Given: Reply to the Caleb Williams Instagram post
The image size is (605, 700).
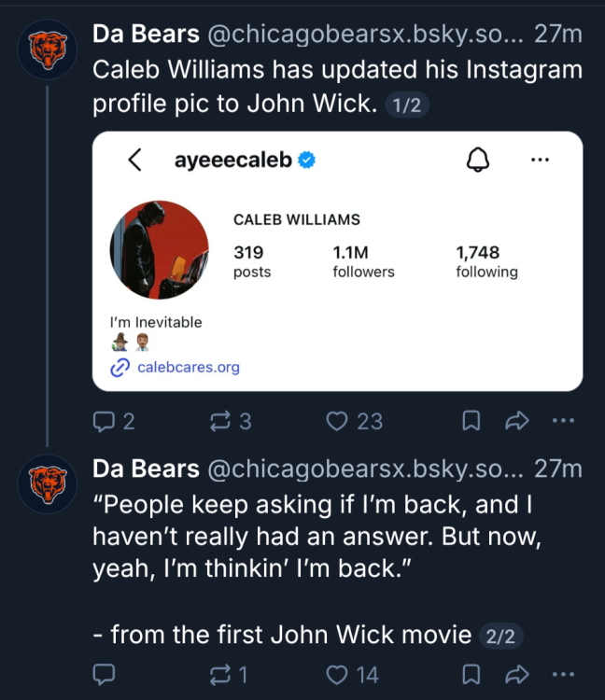Looking at the screenshot, I should tap(113, 421).
